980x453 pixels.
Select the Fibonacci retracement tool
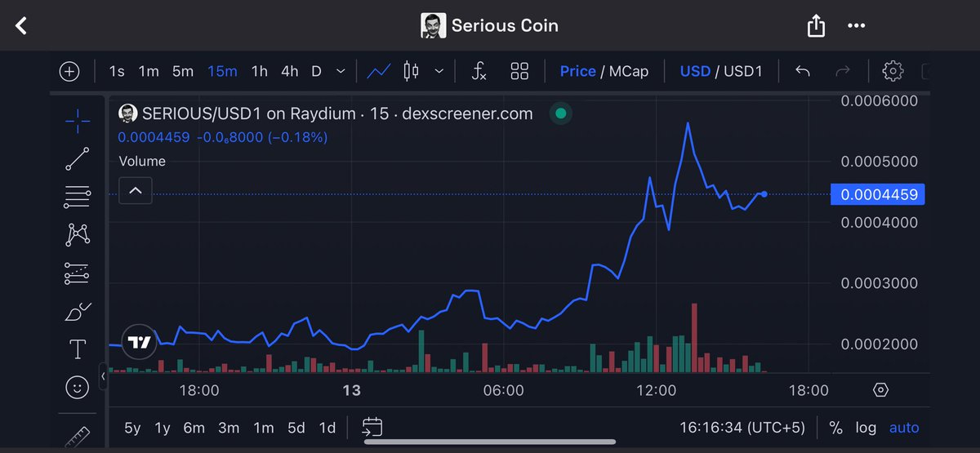78,197
